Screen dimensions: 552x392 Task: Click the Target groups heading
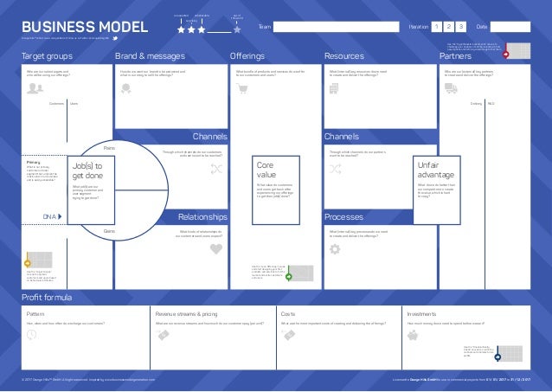pyautogui.click(x=48, y=56)
